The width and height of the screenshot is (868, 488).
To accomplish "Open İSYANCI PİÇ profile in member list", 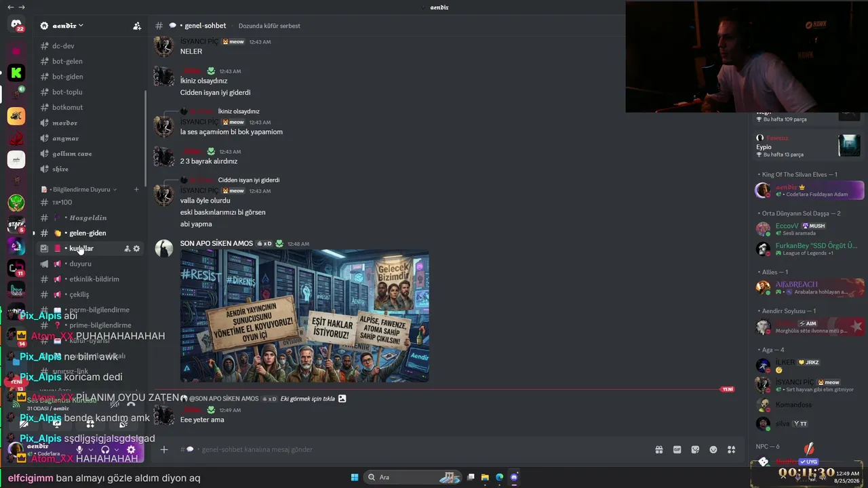I will pos(810,385).
